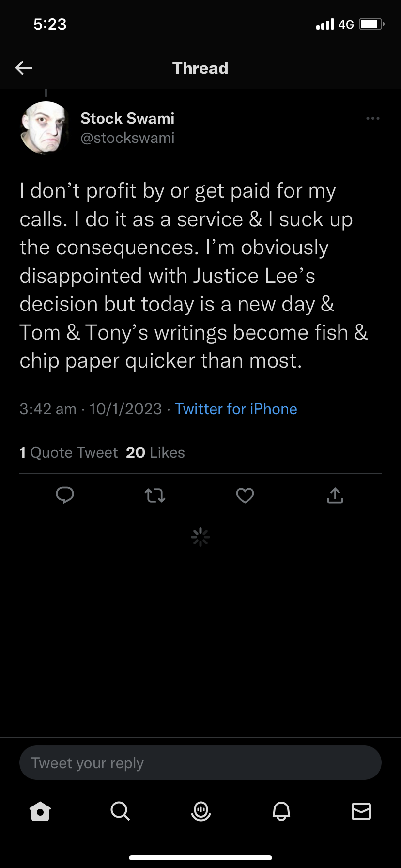Tap the Stock Swami profile picture
The height and width of the screenshot is (868, 401).
click(45, 128)
